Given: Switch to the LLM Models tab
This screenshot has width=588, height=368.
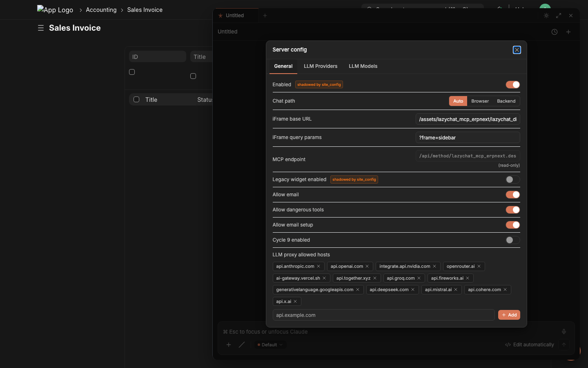Looking at the screenshot, I should point(363,66).
